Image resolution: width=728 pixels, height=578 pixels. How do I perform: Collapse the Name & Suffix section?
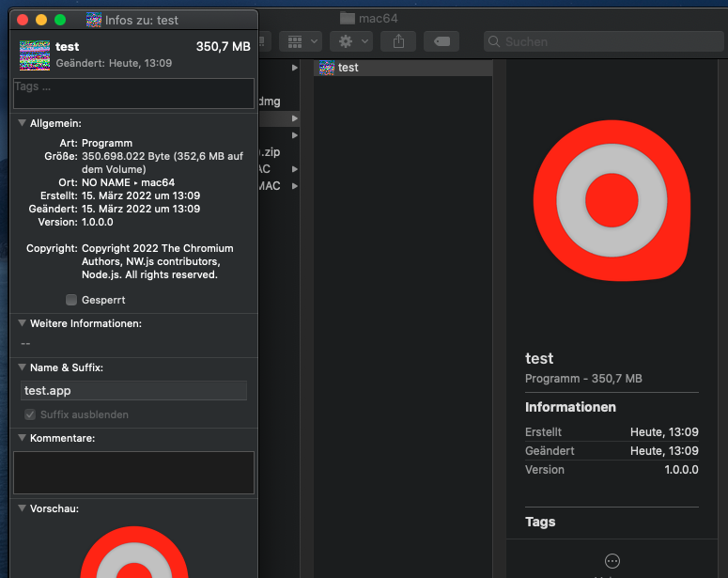22,367
